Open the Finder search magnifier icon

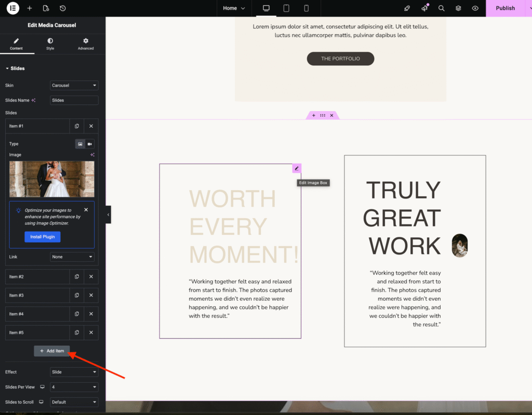tap(441, 8)
